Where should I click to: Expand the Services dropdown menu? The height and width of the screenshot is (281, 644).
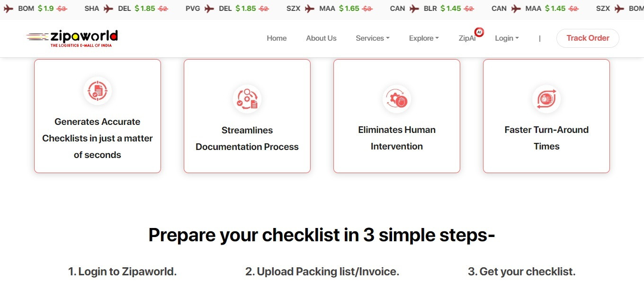(x=373, y=38)
